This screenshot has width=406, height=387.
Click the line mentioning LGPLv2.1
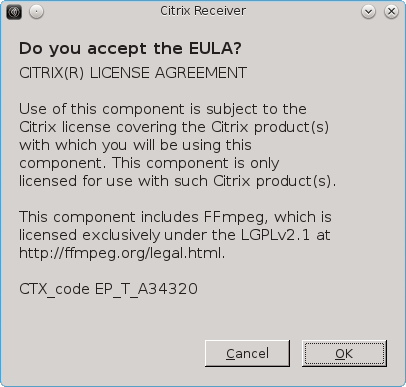coord(175,235)
